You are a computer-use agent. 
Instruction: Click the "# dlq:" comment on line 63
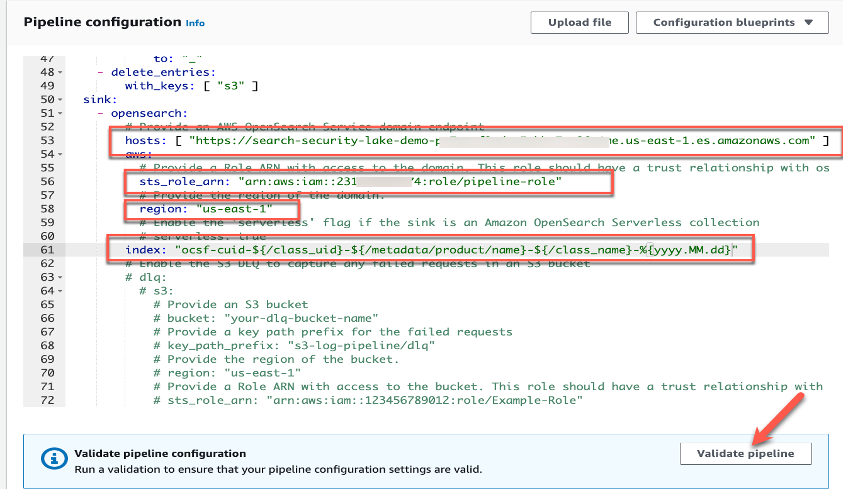tap(146, 277)
